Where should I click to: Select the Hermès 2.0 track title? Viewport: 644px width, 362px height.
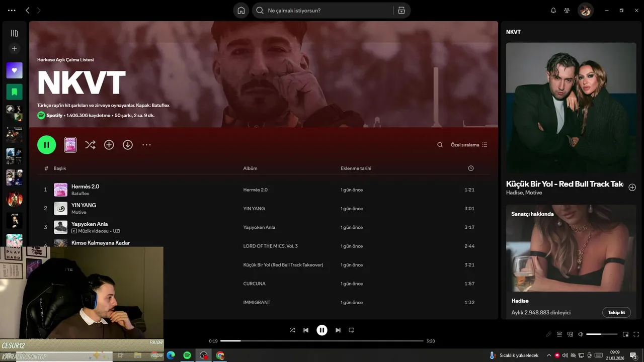tap(85, 187)
